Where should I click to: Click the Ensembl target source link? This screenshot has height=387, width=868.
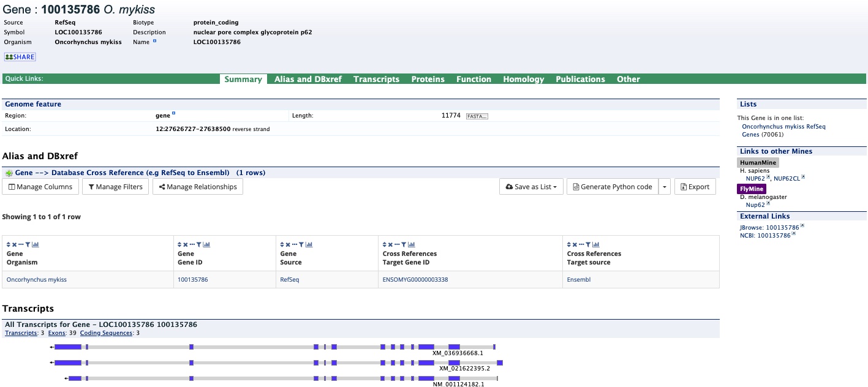coord(579,279)
